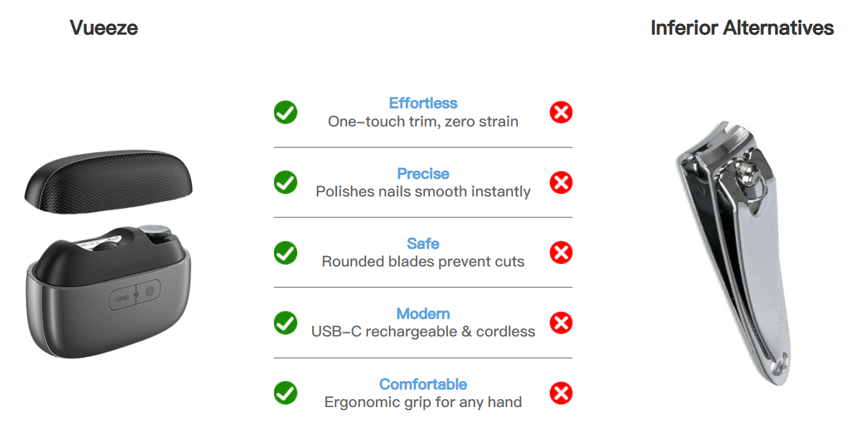Click the red X beside Precise
Screen dimensions: 868x431
pos(561,182)
